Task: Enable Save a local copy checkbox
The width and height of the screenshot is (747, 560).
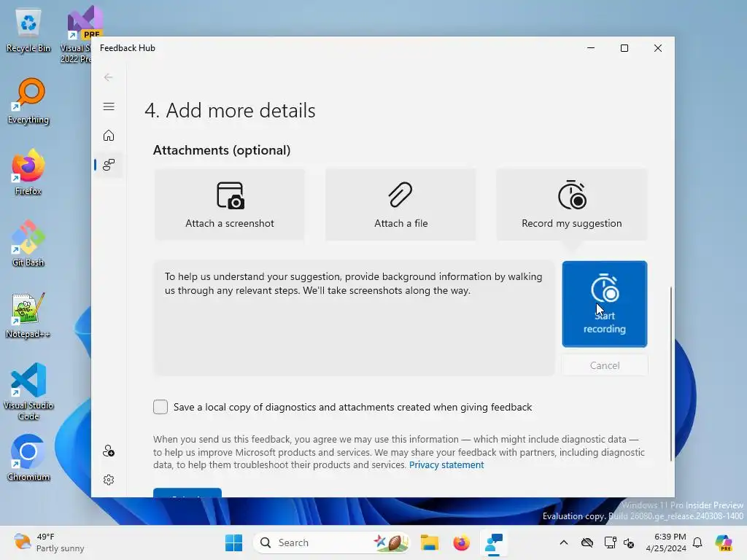Action: point(160,407)
